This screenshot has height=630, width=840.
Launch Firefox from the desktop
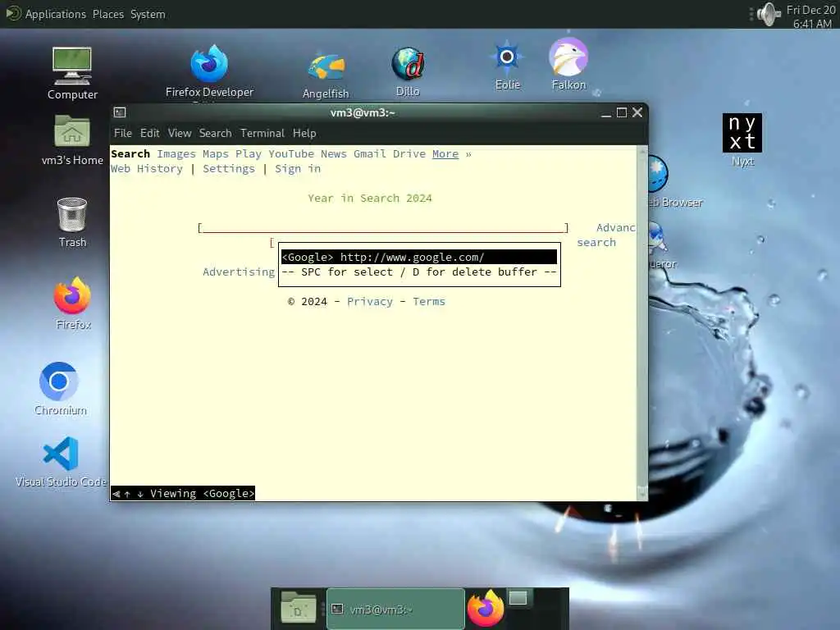pos(73,303)
